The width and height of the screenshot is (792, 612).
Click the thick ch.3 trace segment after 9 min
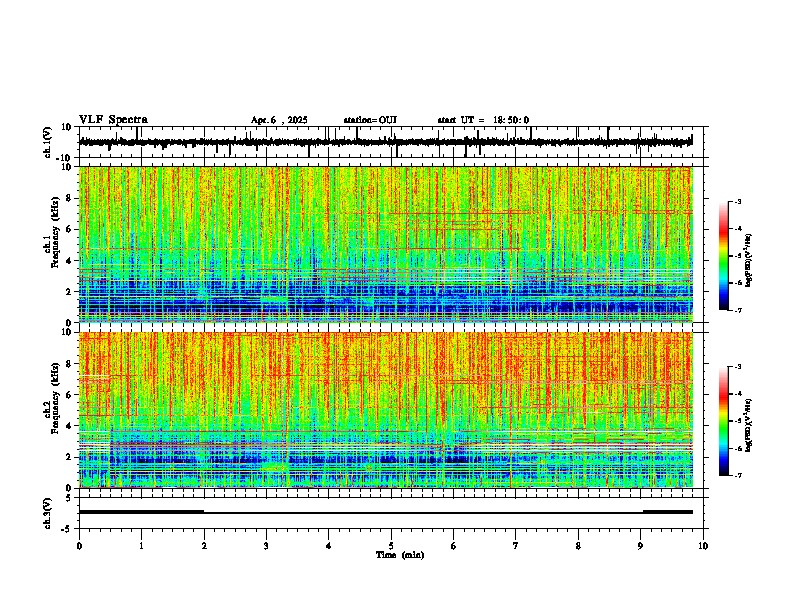pos(667,512)
